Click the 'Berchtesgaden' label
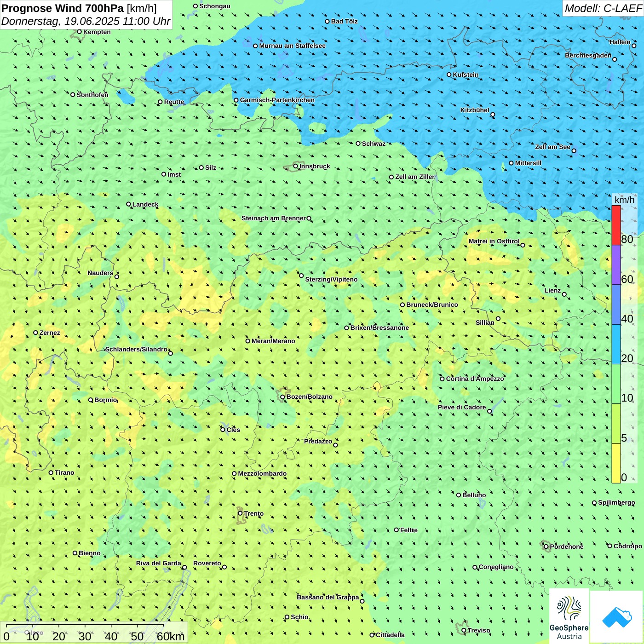The height and width of the screenshot is (644, 644). (x=588, y=55)
